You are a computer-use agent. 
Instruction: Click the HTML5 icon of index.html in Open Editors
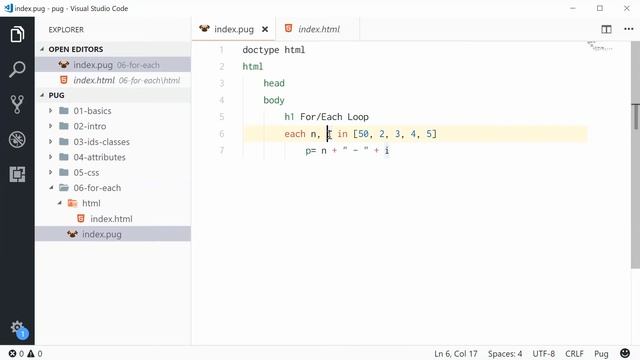[x=64, y=80]
